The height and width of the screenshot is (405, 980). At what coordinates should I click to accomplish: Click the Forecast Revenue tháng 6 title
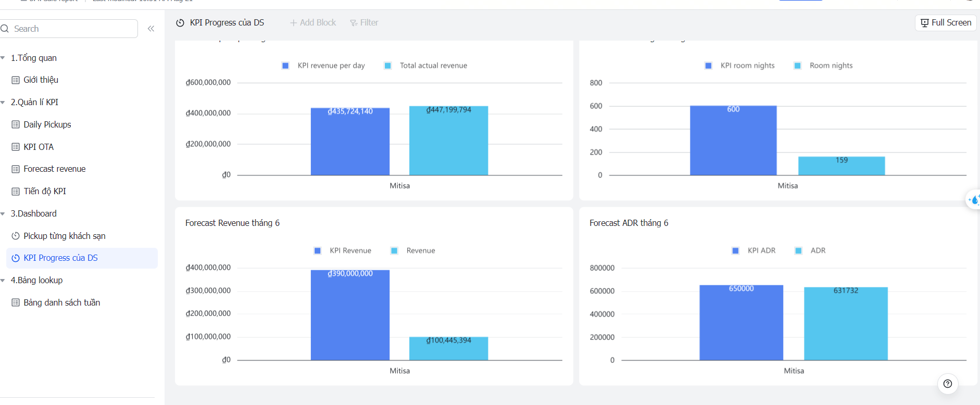point(232,223)
